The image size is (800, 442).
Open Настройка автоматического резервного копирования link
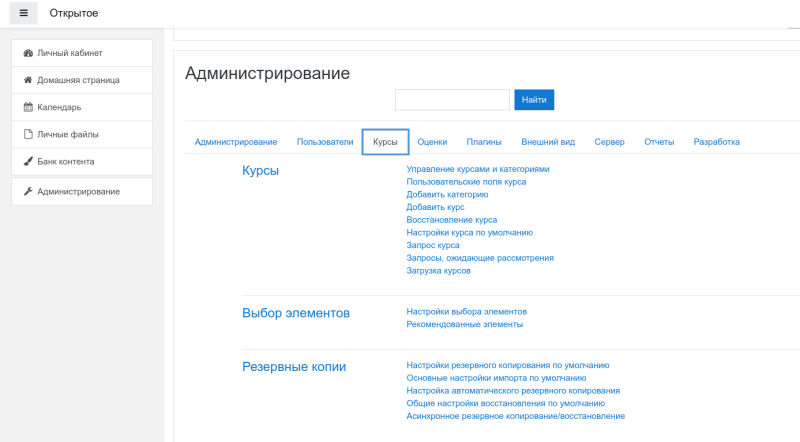513,391
